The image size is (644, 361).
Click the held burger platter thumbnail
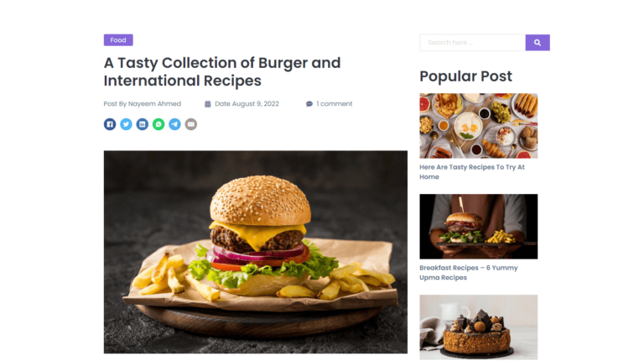479,227
